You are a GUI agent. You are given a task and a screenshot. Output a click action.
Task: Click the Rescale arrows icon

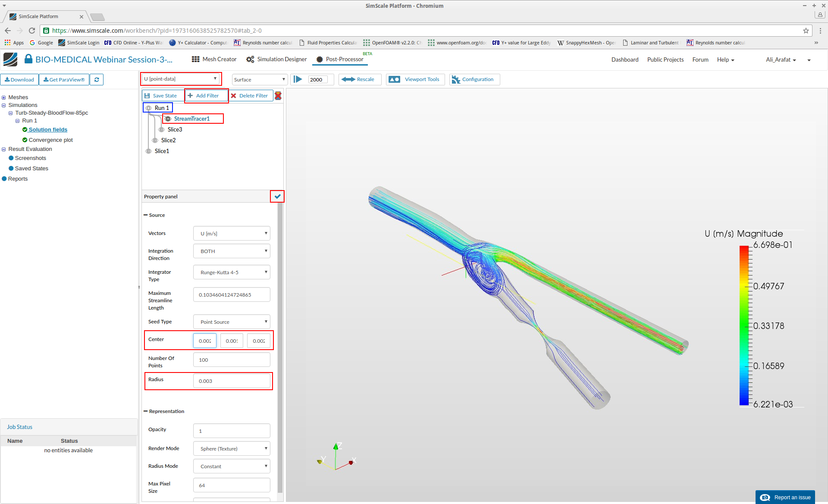click(x=348, y=79)
